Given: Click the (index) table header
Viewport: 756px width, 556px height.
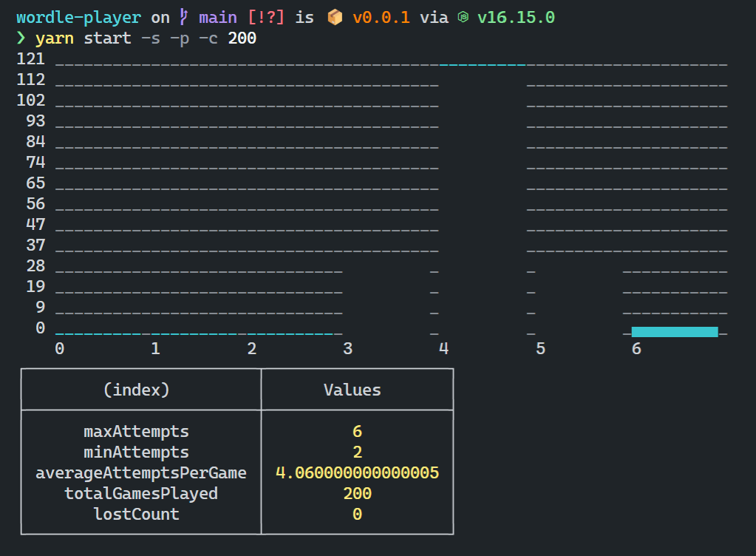Looking at the screenshot, I should pos(137,390).
